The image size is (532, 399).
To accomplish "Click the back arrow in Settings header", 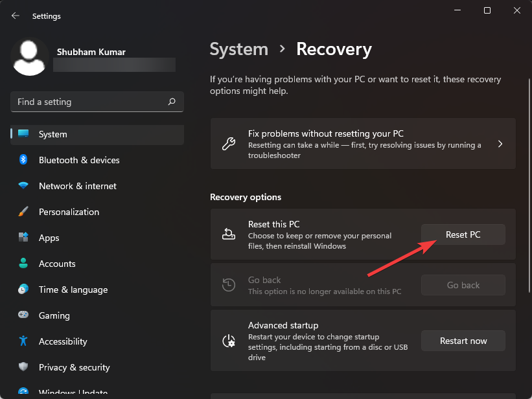I will [x=16, y=16].
